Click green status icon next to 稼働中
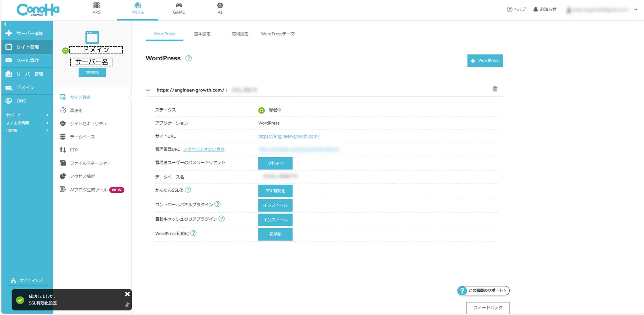This screenshot has height=315, width=644. (x=261, y=110)
